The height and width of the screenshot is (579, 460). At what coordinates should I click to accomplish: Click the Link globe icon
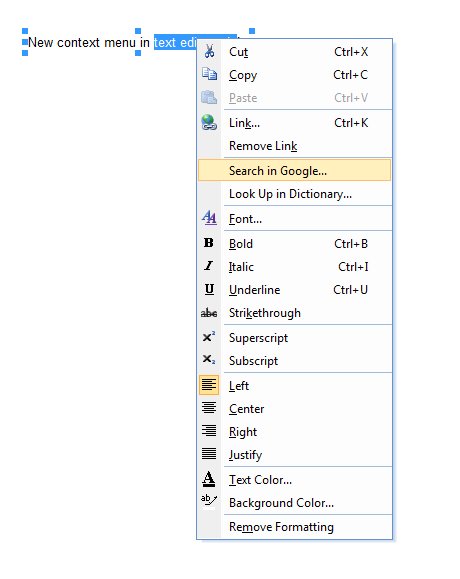(209, 122)
